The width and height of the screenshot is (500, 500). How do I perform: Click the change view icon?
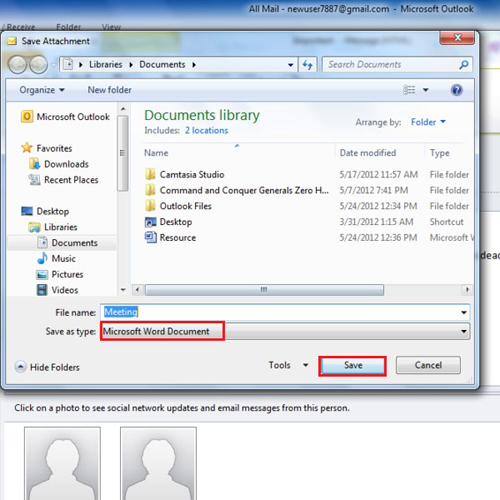tap(409, 90)
